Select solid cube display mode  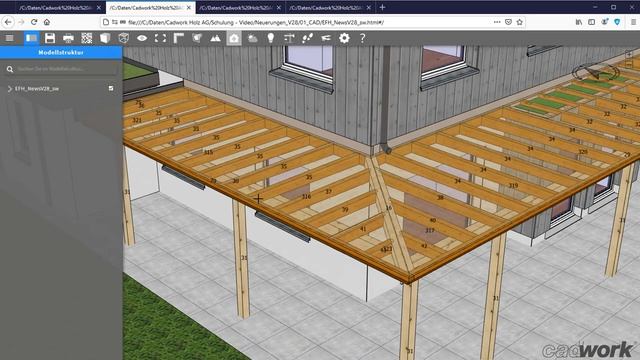105,38
